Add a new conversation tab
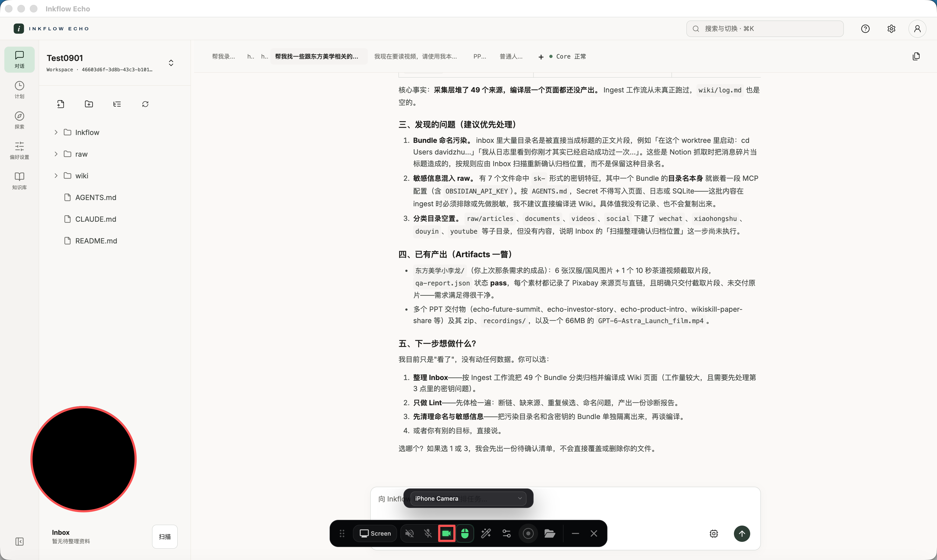 coord(541,57)
